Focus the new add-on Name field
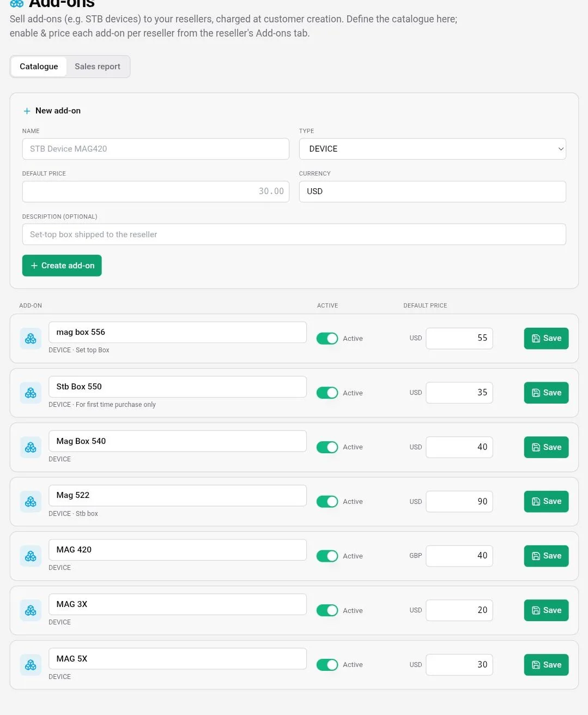 click(155, 149)
